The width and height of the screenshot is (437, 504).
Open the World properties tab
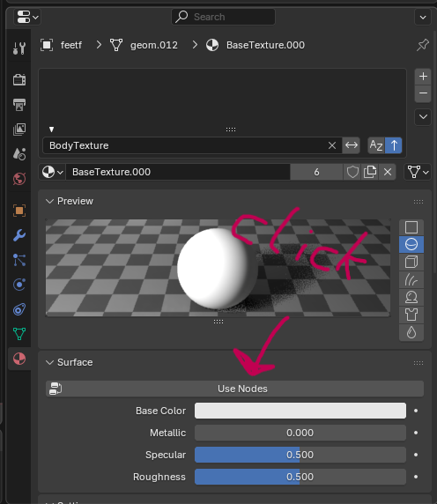point(19,179)
